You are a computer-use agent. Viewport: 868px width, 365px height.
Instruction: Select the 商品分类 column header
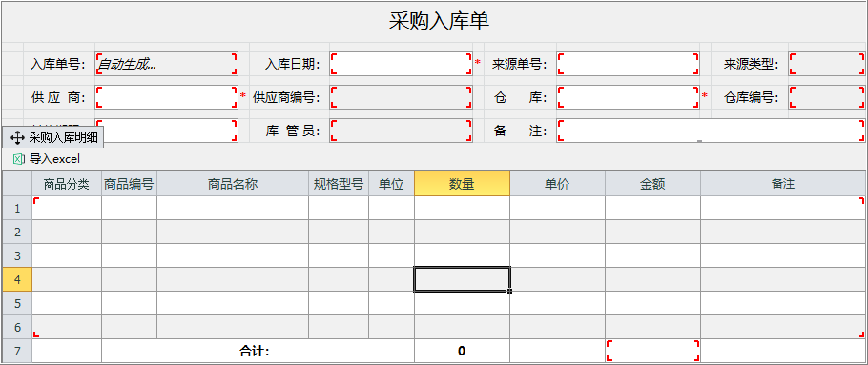pos(67,184)
